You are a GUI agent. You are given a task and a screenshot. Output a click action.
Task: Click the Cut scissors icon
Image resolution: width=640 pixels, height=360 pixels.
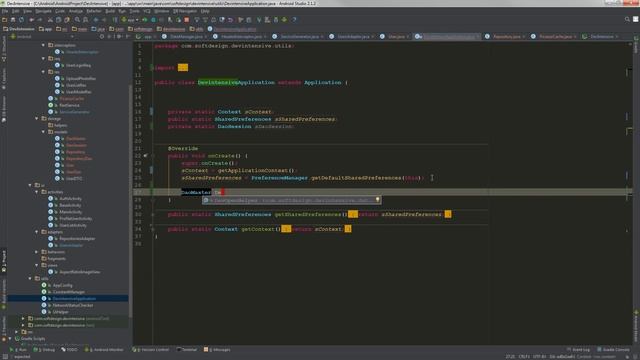[50, 20]
